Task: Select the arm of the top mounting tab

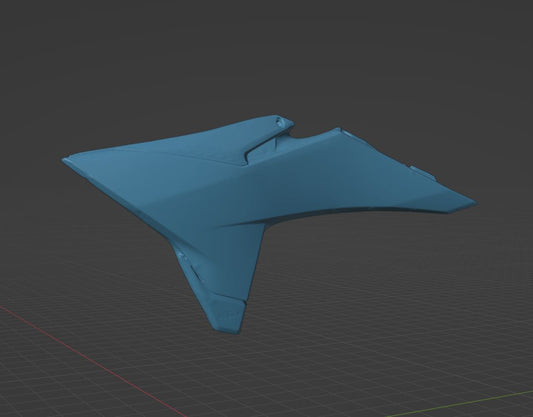Action: pos(269,135)
